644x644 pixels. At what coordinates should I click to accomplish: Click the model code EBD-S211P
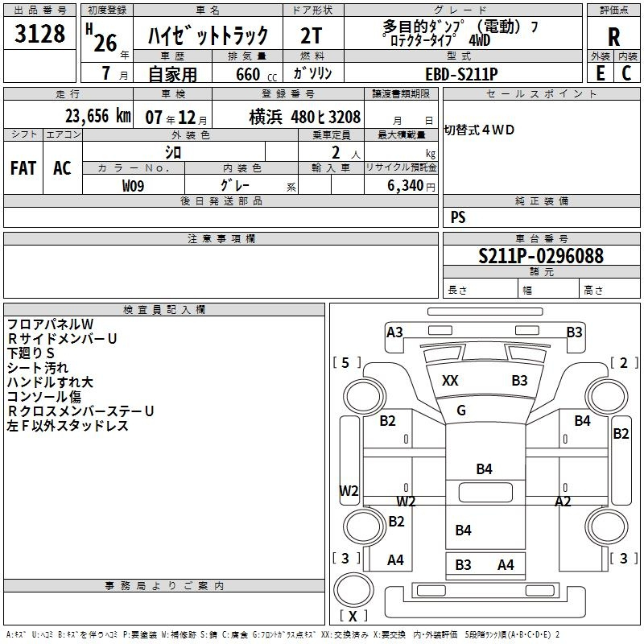point(461,74)
